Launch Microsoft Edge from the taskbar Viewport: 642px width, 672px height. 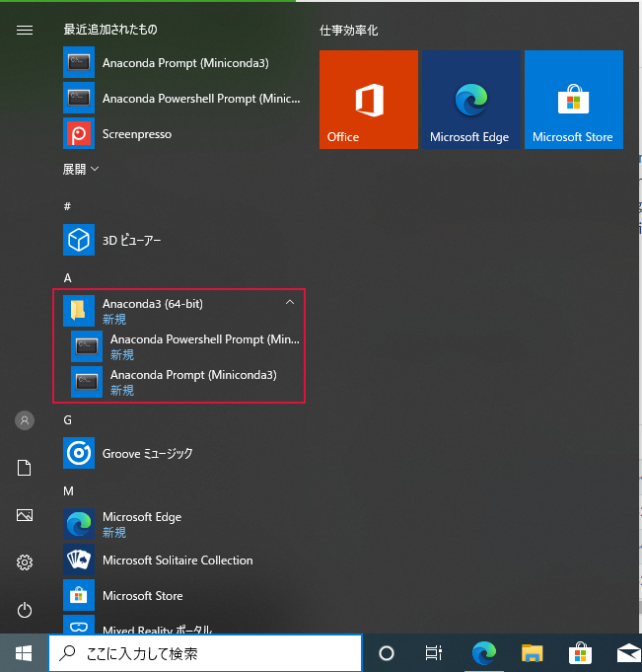pos(484,653)
